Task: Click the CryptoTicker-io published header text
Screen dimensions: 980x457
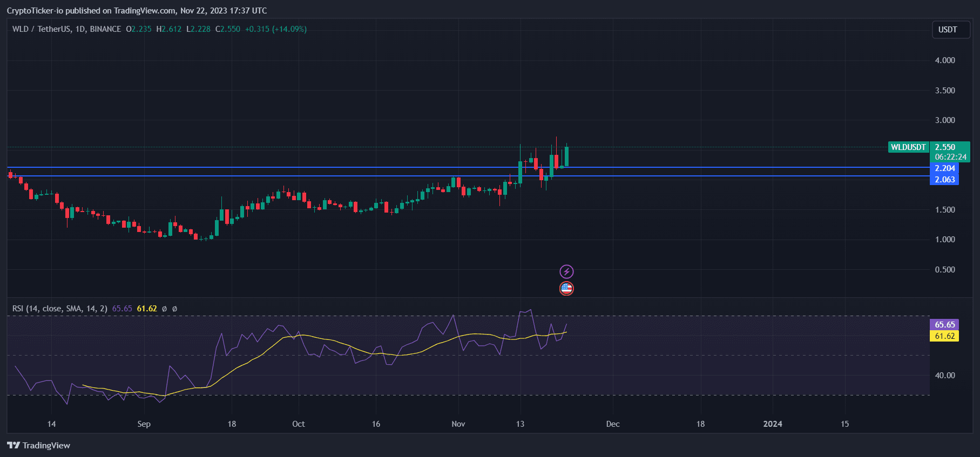Action: tap(137, 11)
